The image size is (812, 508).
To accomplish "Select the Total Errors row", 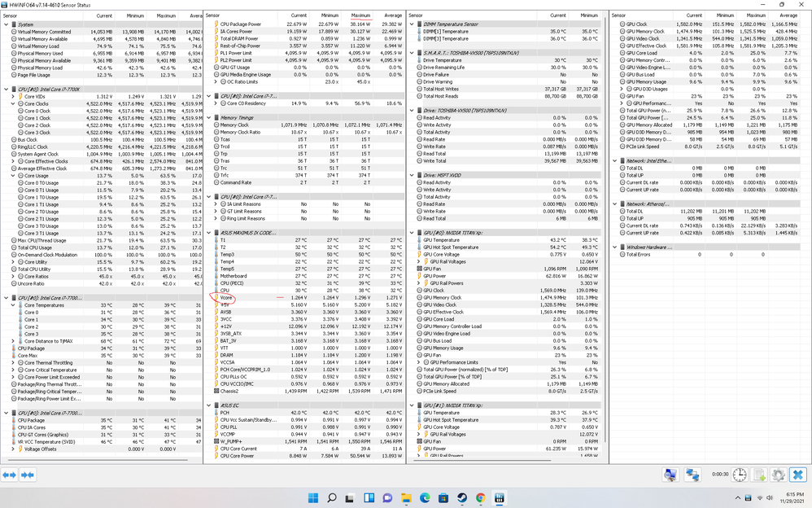I will 709,255.
